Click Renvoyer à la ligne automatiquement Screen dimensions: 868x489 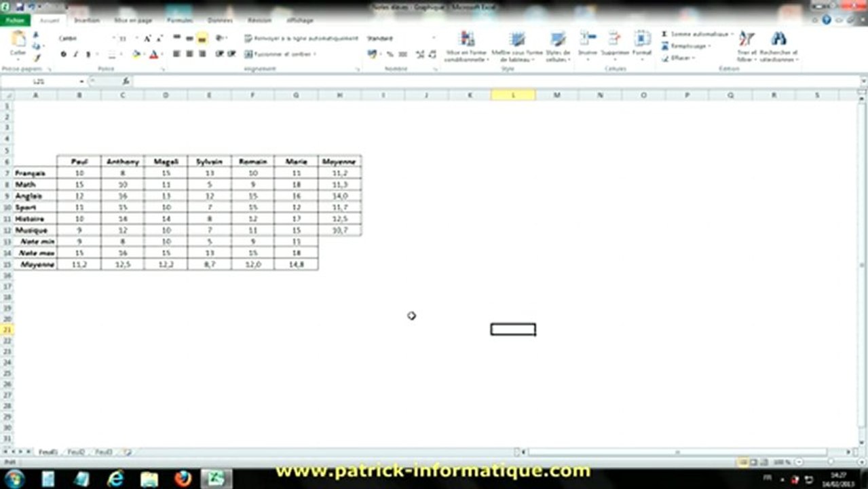(301, 39)
